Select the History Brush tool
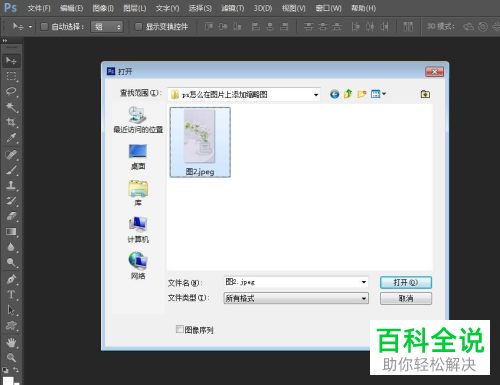Image resolution: width=500 pixels, height=385 pixels. [x=11, y=200]
